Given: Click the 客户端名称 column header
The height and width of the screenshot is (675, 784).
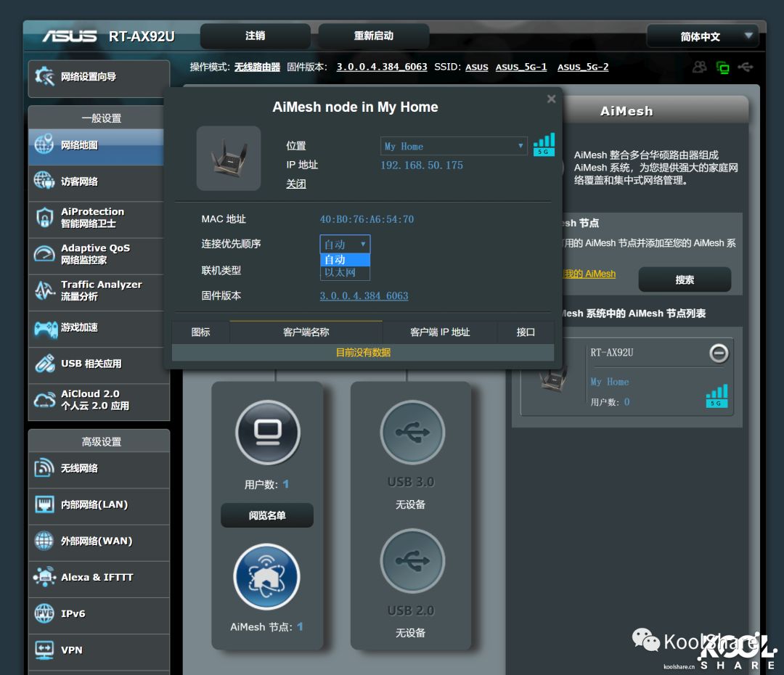Looking at the screenshot, I should coord(306,332).
